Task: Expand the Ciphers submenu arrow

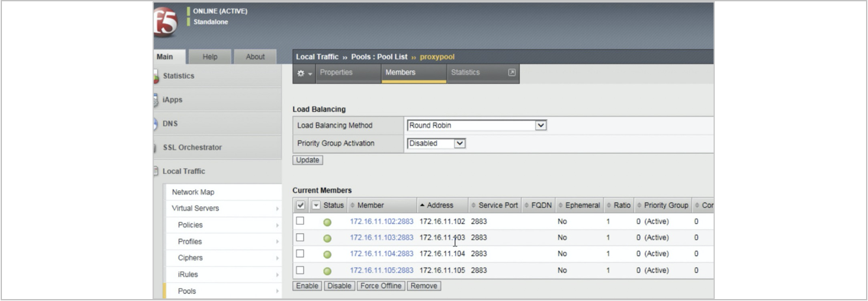Action: [278, 259]
